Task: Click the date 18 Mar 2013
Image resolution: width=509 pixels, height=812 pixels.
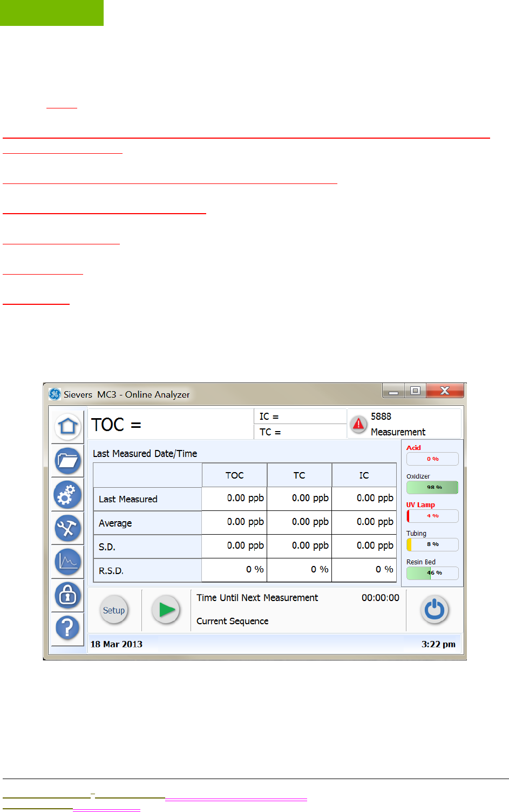Action: click(x=117, y=644)
